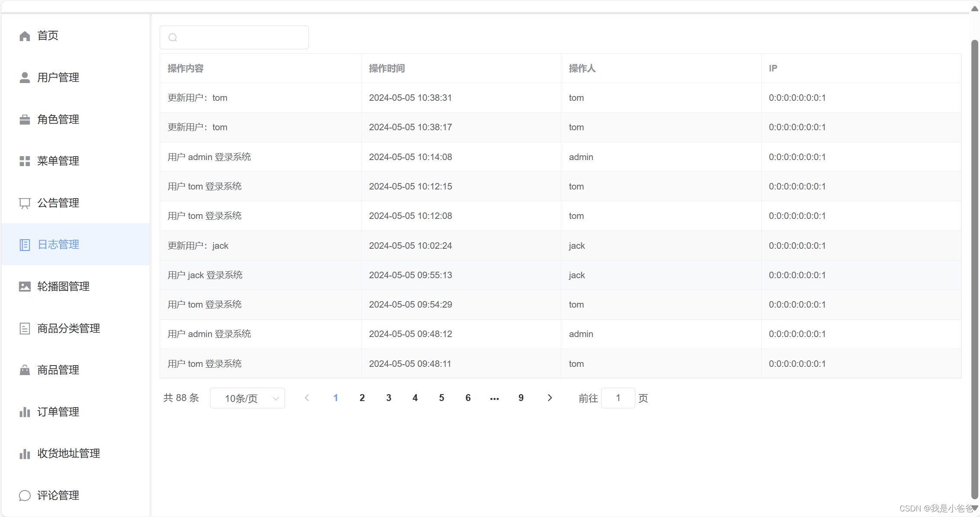Click the carousel management image icon
The image size is (980, 517).
tap(25, 286)
